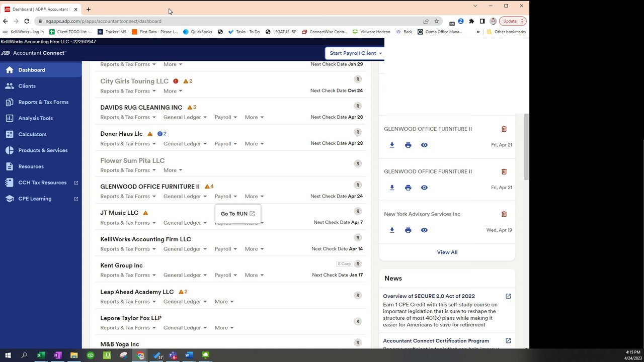Expand Payroll dropdown for GLENWOOD OFFICE FURNITURE II
The height and width of the screenshot is (362, 644).
226,197
